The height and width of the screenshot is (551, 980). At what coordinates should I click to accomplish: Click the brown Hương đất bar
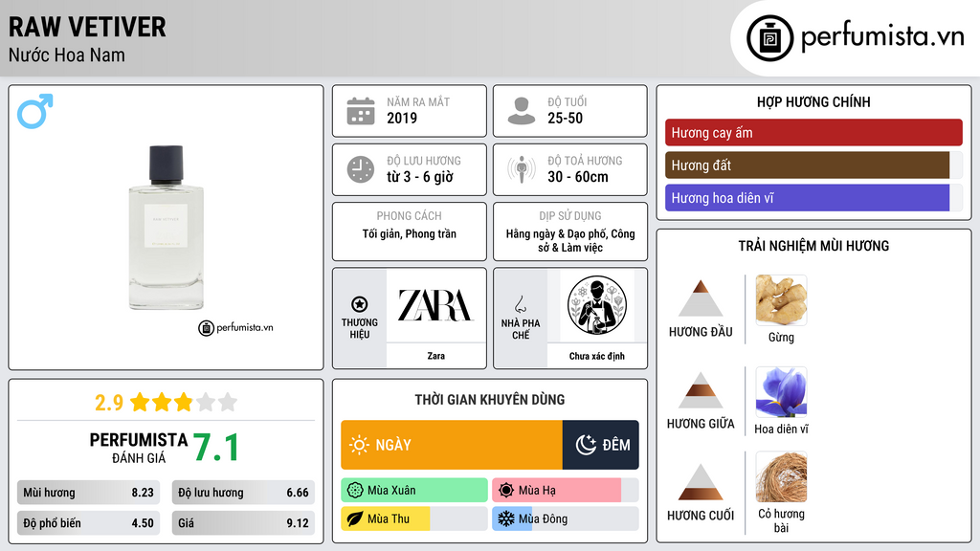(808, 165)
